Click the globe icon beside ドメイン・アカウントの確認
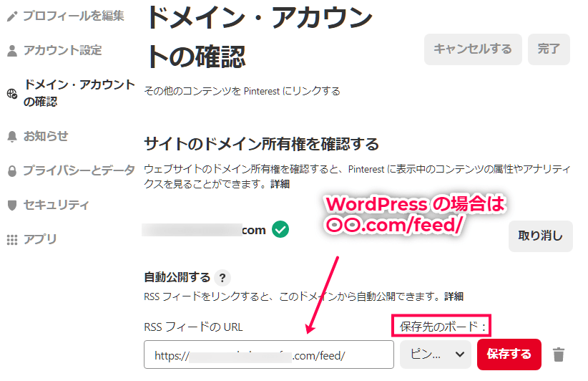 12,94
